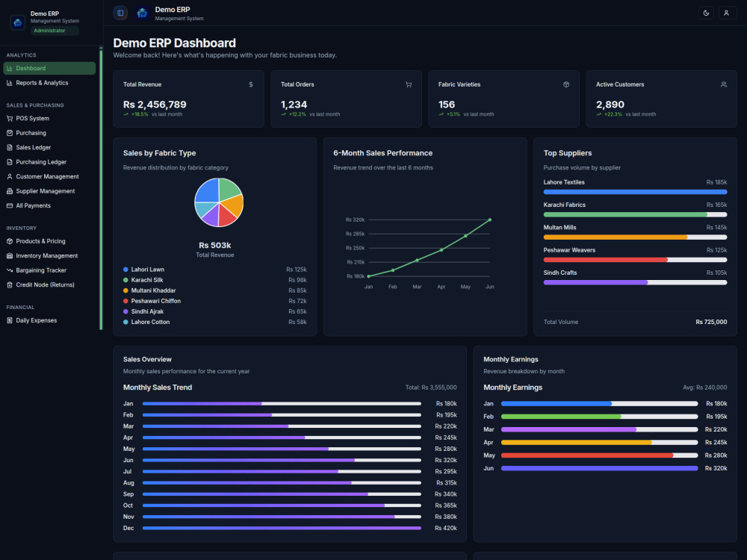Toggle the sidebar panel button
Screen dimensions: 747x560
click(120, 13)
